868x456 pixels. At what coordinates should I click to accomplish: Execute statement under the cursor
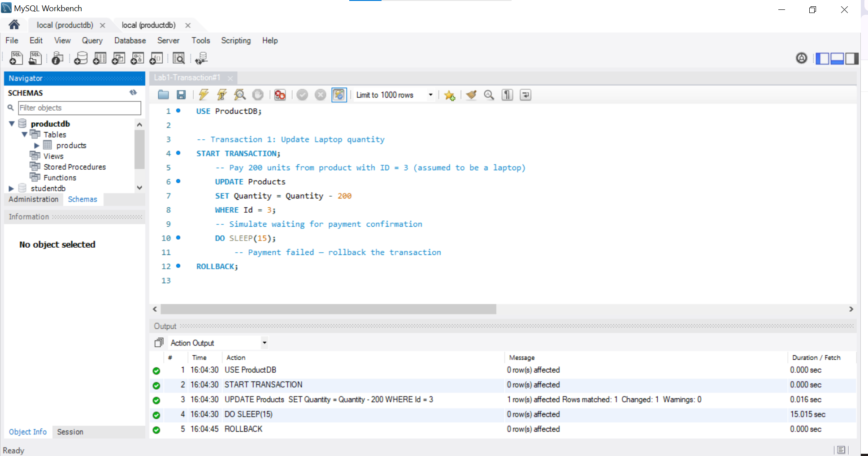(x=221, y=95)
